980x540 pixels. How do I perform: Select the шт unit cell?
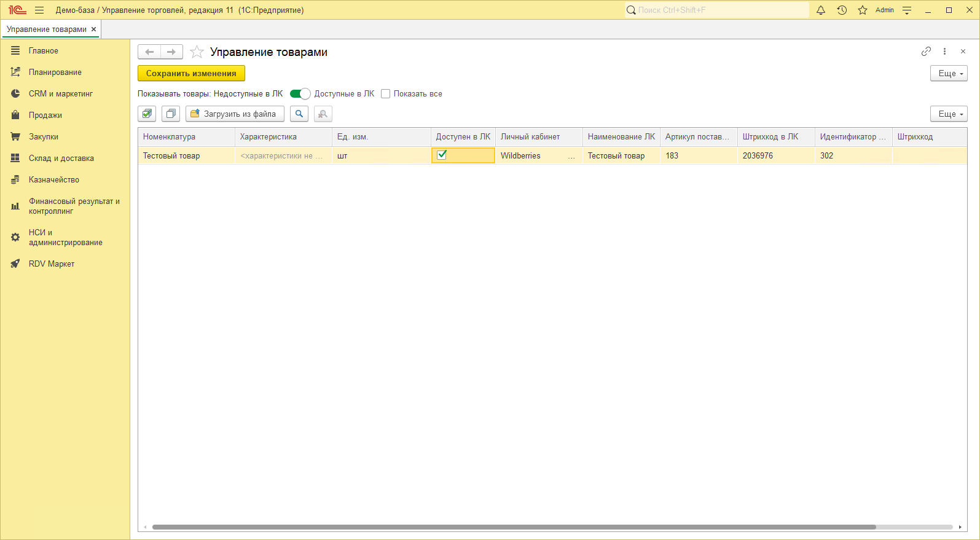[381, 156]
